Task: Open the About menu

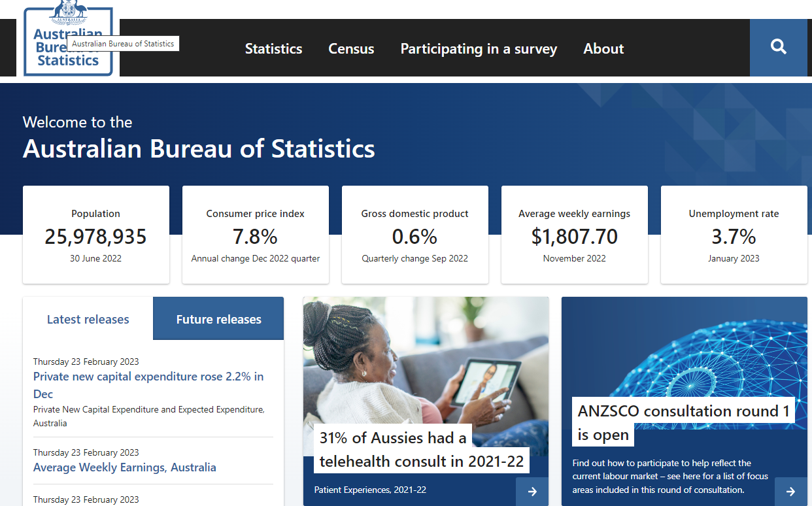Action: coord(603,49)
